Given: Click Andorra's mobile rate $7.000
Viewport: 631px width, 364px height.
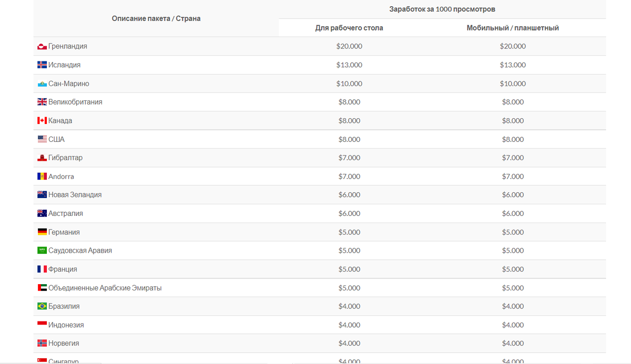Looking at the screenshot, I should (x=513, y=176).
